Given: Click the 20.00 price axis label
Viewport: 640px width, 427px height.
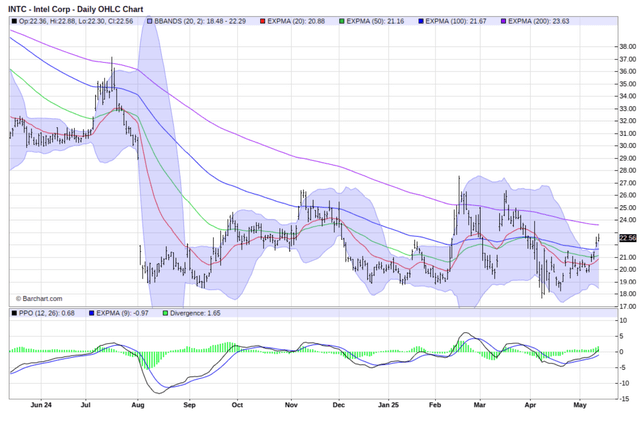Looking at the screenshot, I should coord(628,269).
